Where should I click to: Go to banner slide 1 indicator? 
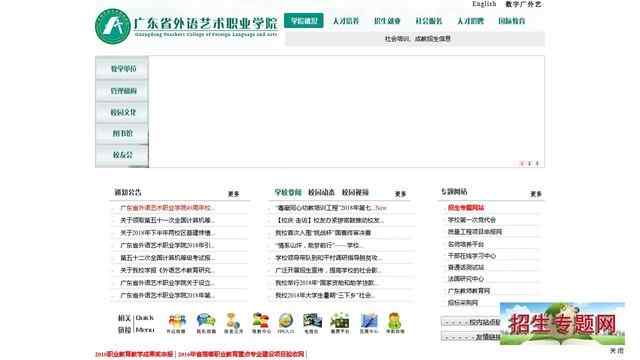pyautogui.click(x=522, y=163)
